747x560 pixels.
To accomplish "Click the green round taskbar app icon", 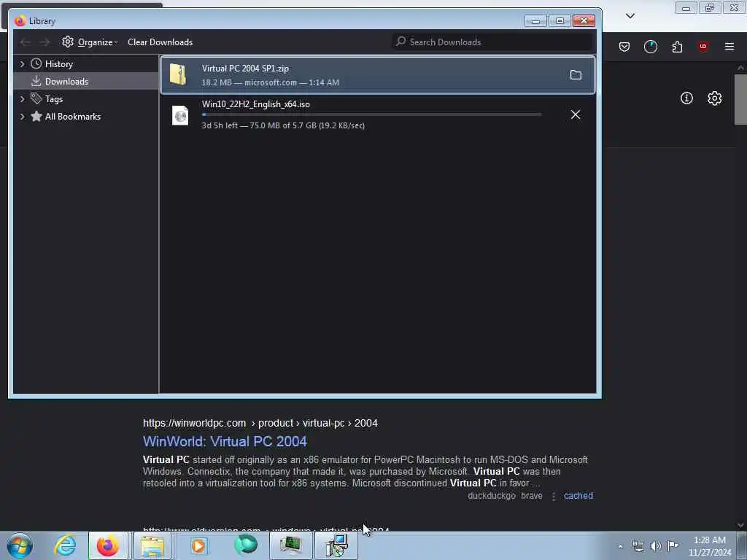I will pos(246,545).
